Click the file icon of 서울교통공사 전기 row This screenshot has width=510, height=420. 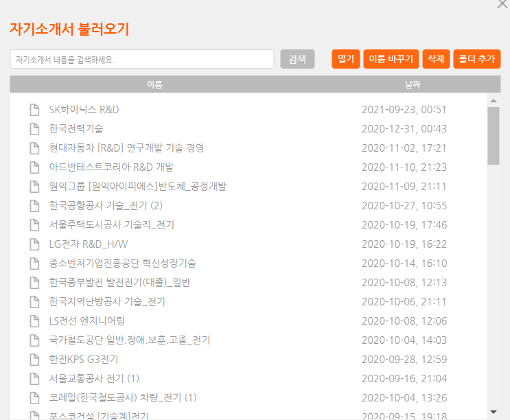pos(34,378)
